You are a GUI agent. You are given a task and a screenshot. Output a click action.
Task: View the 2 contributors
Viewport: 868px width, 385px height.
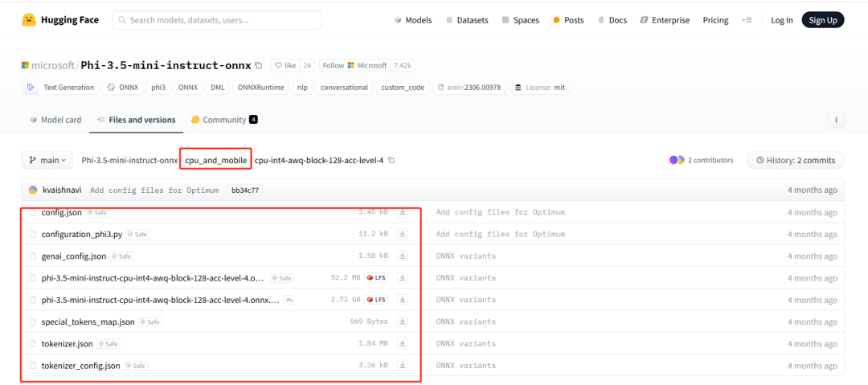tap(702, 160)
